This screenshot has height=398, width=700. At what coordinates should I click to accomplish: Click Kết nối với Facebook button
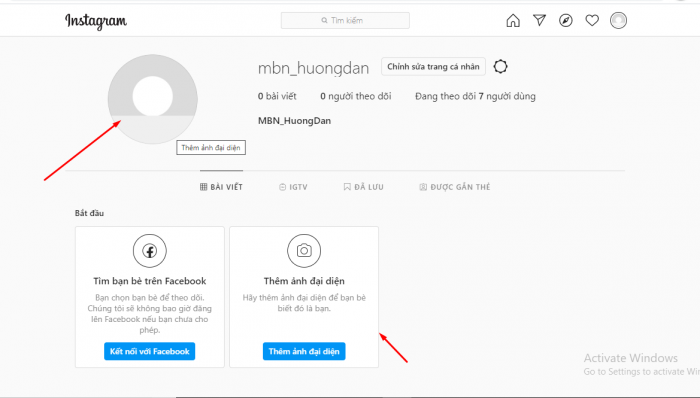tap(150, 351)
